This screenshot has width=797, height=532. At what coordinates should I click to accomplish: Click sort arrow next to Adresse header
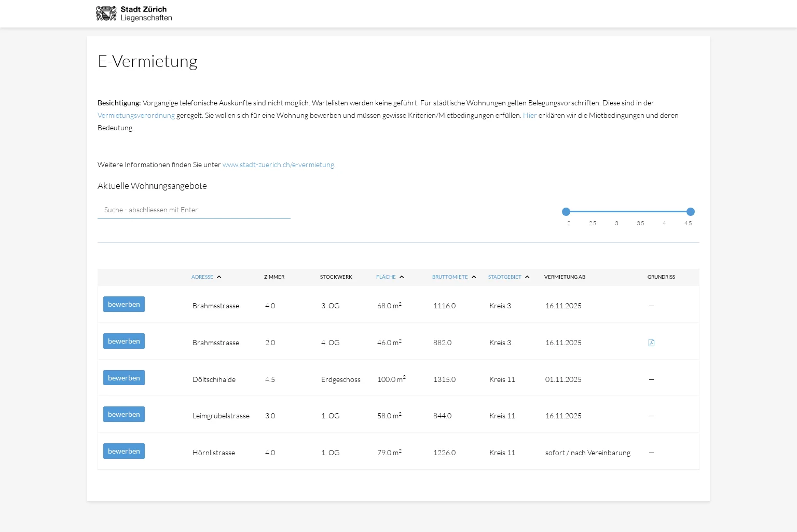(219, 277)
